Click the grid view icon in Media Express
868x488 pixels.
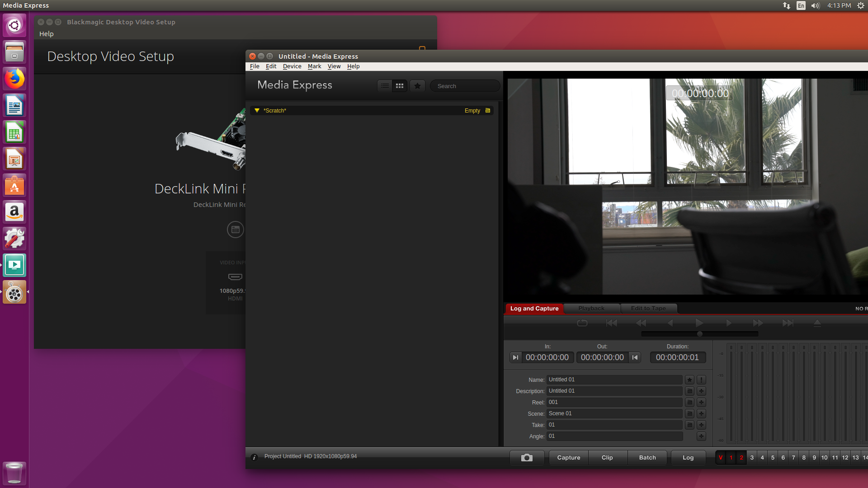point(400,86)
